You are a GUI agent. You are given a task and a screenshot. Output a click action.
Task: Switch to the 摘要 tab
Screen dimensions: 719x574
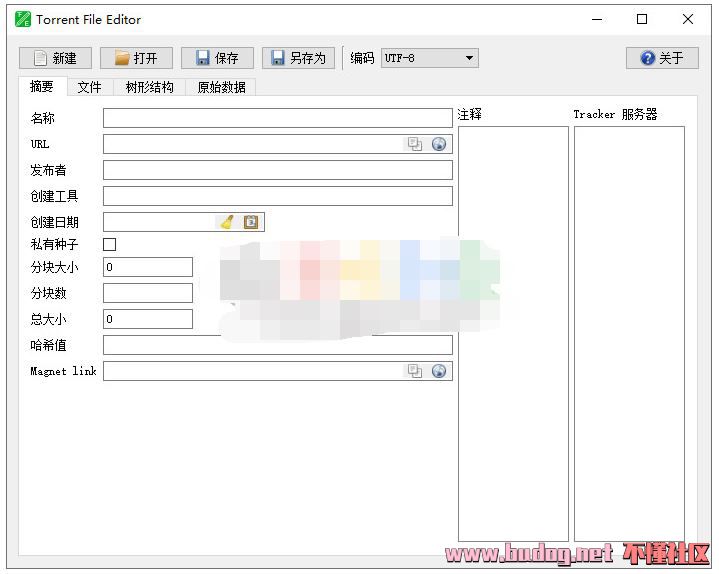coord(42,86)
